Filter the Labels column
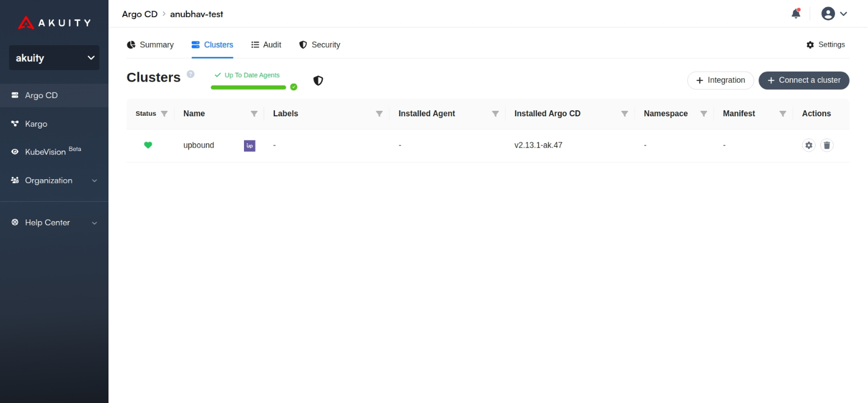 click(x=379, y=114)
